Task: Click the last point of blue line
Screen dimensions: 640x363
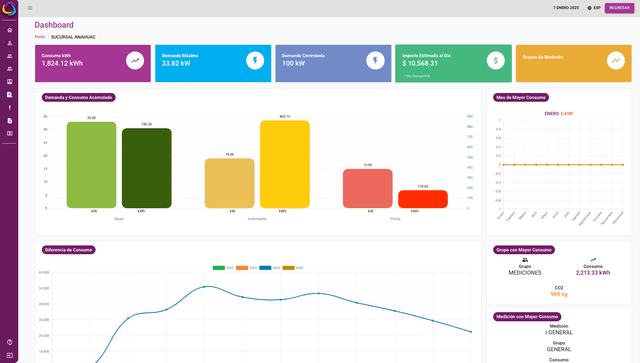Action: [471, 332]
